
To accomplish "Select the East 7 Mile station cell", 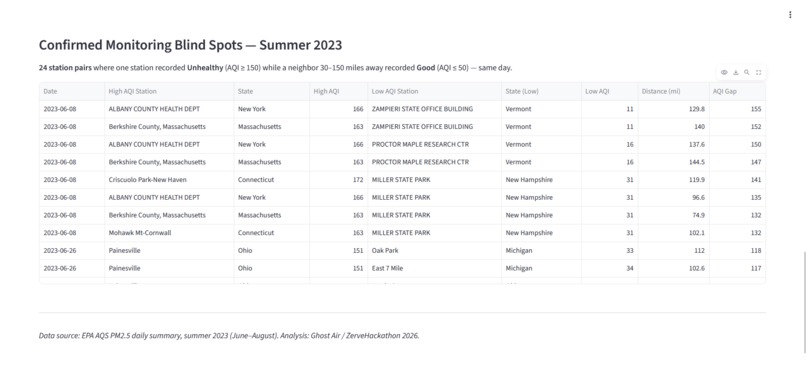I will [434, 268].
